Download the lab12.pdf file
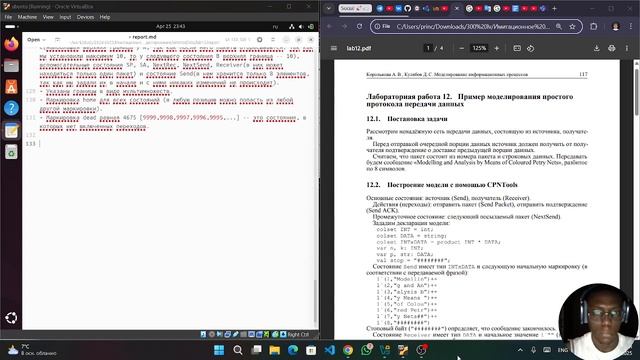Image resolution: width=640 pixels, height=360 pixels. click(x=597, y=48)
